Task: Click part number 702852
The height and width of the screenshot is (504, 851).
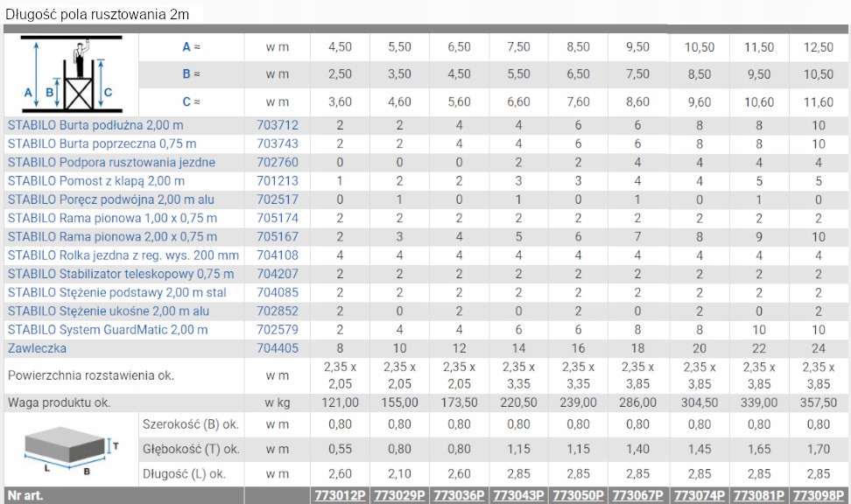Action: point(278,311)
